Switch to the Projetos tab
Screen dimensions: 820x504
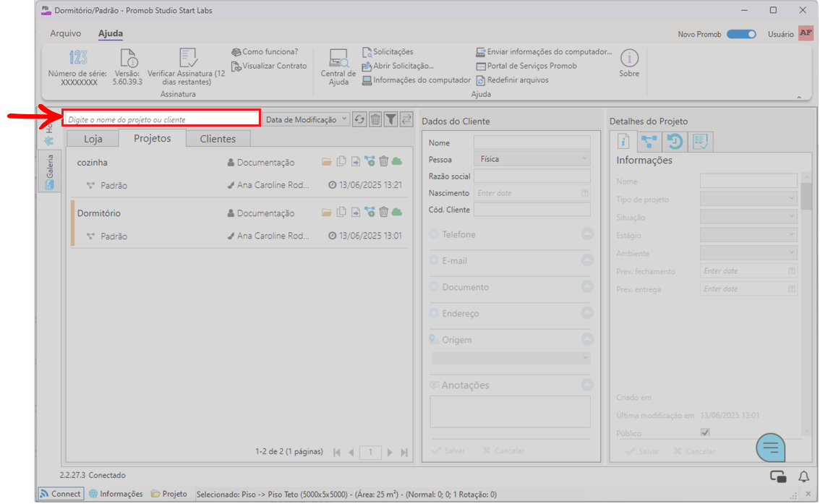pyautogui.click(x=152, y=138)
